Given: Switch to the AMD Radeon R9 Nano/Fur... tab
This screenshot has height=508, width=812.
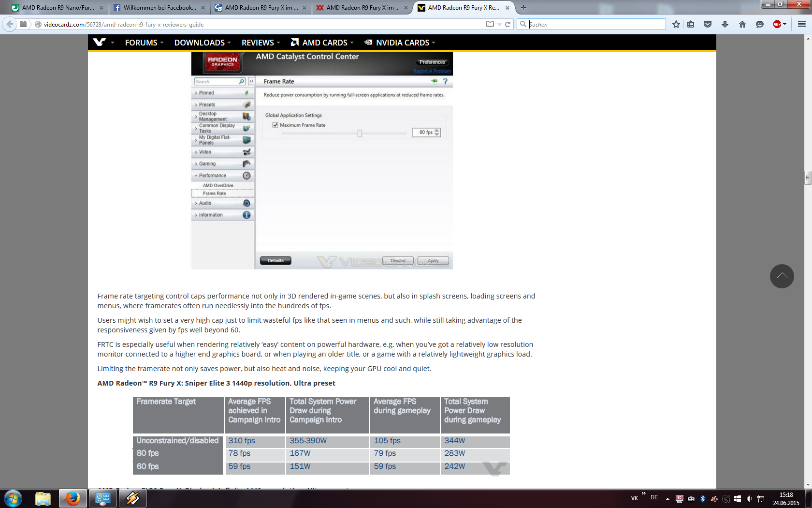Looking at the screenshot, I should 58,8.
